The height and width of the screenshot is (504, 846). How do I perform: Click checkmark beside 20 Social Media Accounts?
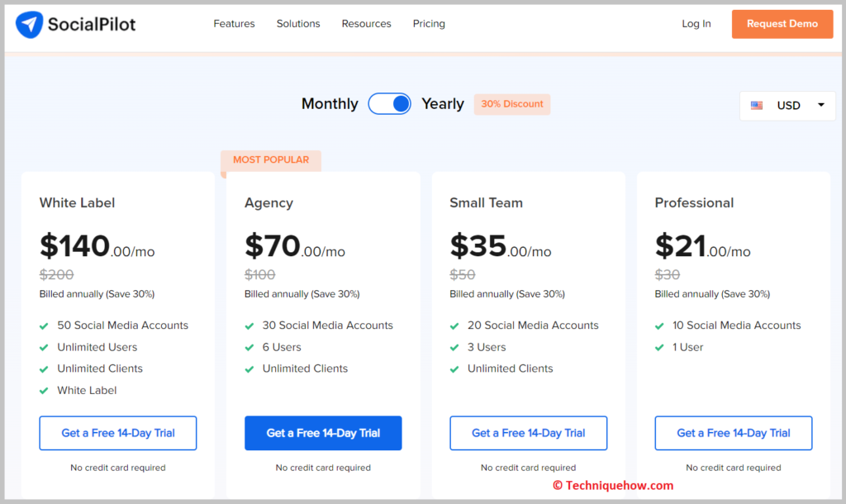[454, 326]
